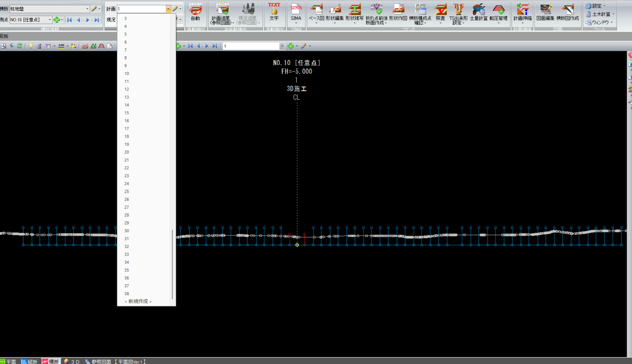Switch to the 縦断 view tab
632x364 pixels.
29,361
